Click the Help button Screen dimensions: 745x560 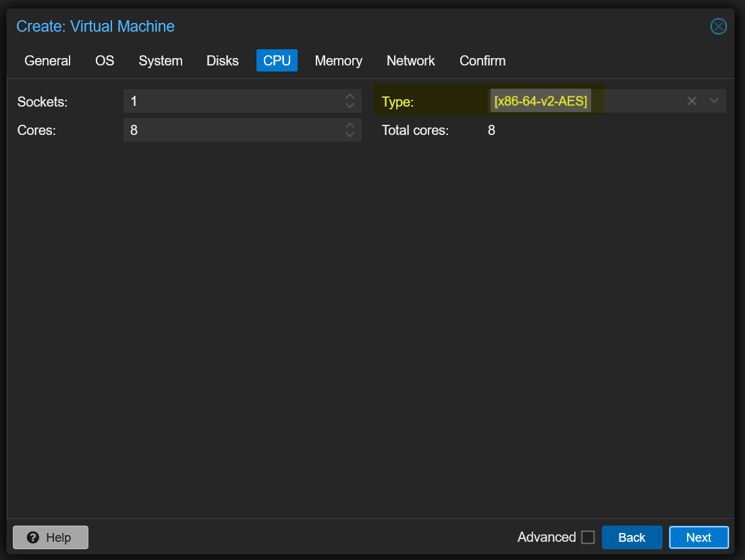[x=51, y=537]
